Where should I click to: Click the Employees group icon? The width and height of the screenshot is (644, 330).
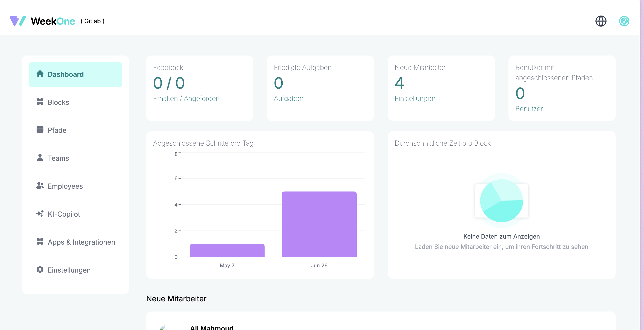40,186
